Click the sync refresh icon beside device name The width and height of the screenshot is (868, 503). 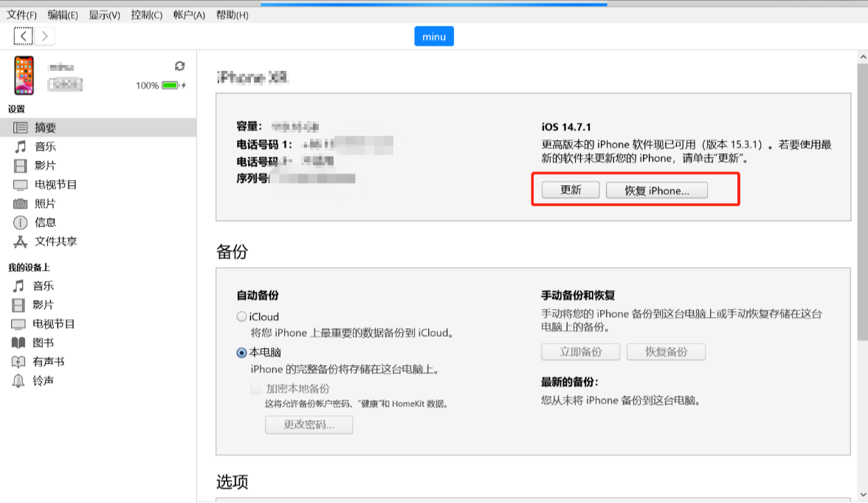180,66
